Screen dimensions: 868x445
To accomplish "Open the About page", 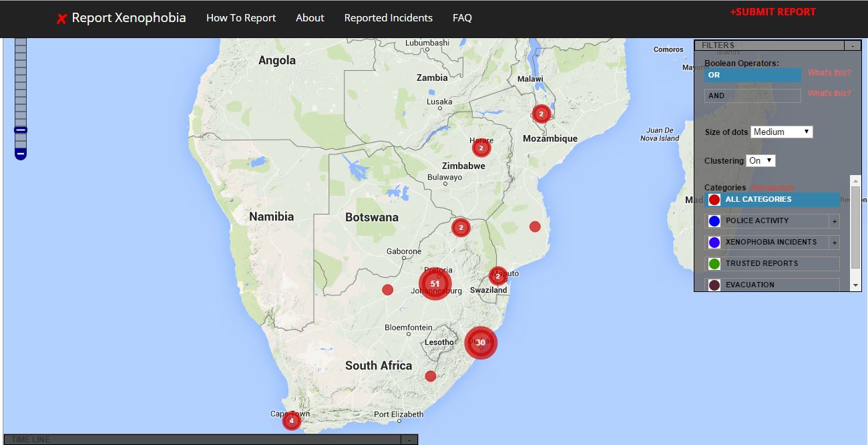I will pyautogui.click(x=310, y=18).
